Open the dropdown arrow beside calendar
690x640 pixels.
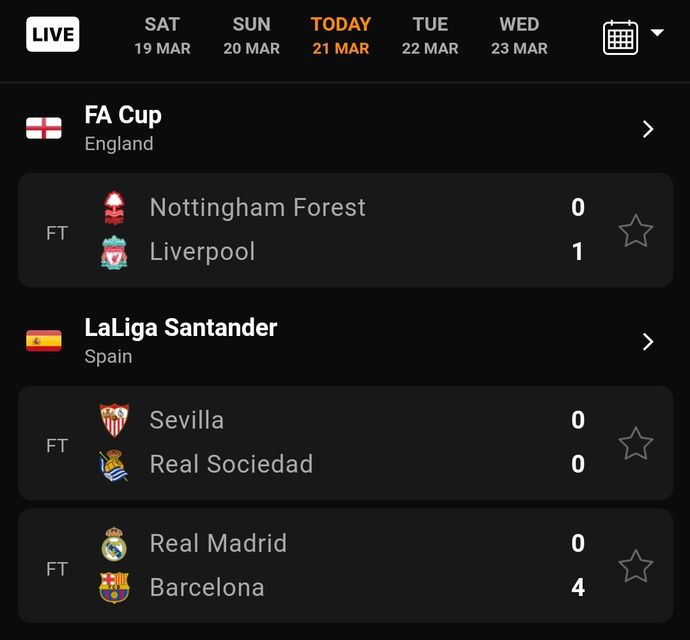coord(657,33)
